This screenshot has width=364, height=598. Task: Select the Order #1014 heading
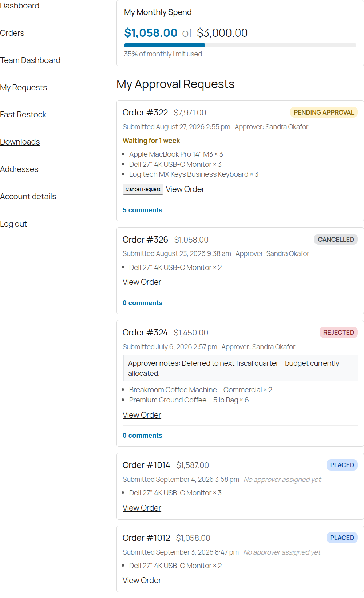coord(146,465)
